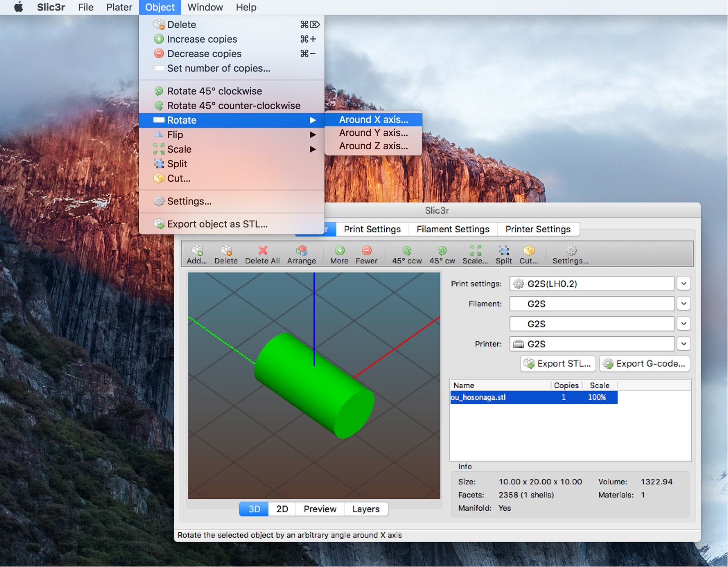Screen dimensions: 728x567
Task: Click the Fewer copies icon
Action: pyautogui.click(x=366, y=254)
